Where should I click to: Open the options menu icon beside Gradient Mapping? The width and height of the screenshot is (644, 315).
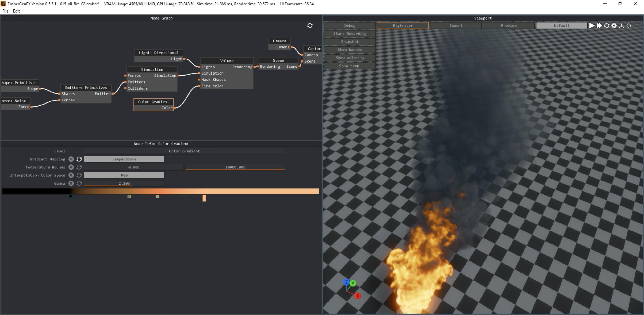click(x=71, y=159)
